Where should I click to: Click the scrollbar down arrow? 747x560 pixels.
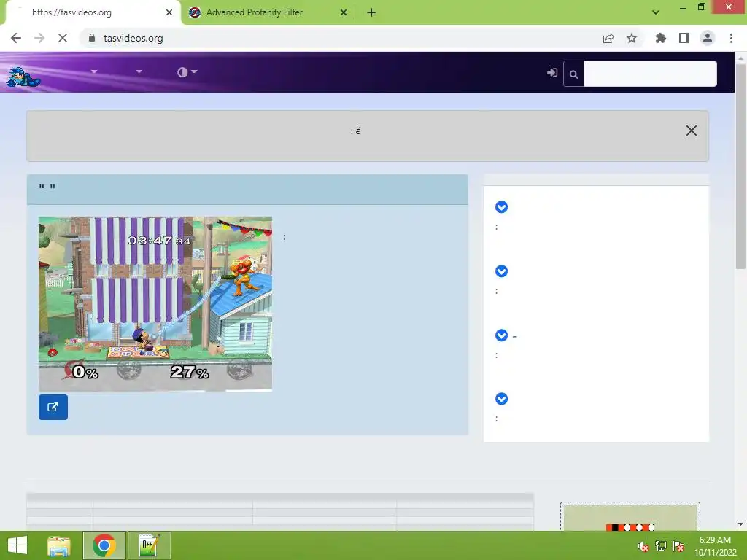(x=740, y=524)
